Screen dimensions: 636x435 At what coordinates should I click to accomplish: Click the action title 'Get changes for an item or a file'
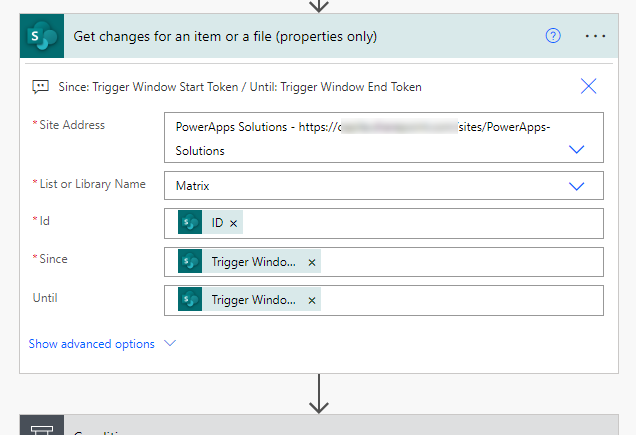click(x=225, y=36)
